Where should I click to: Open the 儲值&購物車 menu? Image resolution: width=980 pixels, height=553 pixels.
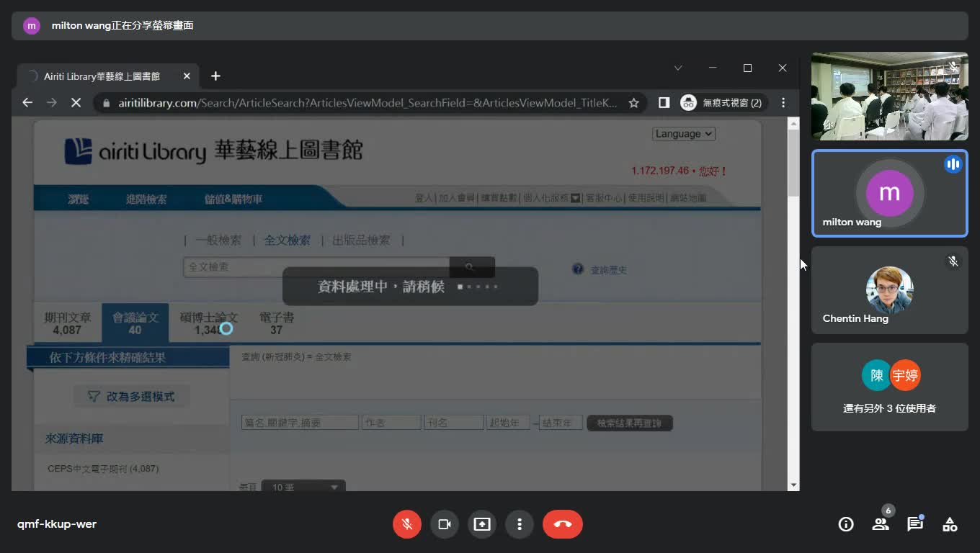[x=233, y=199]
